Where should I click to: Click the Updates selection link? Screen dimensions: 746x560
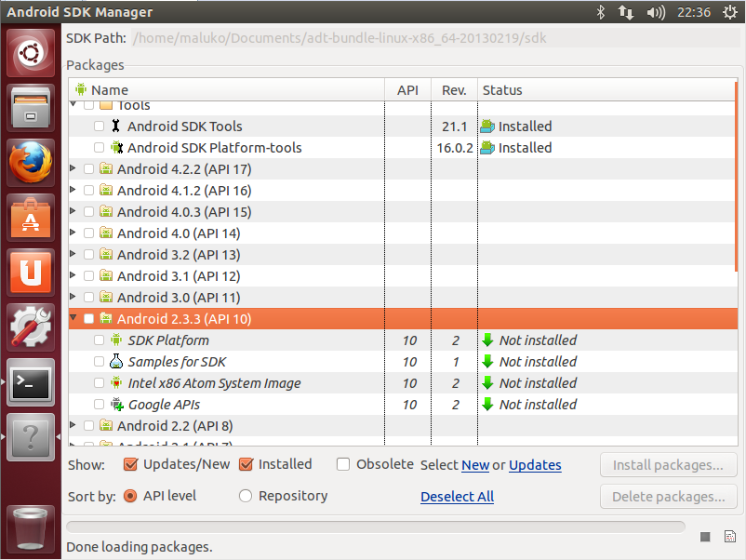(535, 465)
